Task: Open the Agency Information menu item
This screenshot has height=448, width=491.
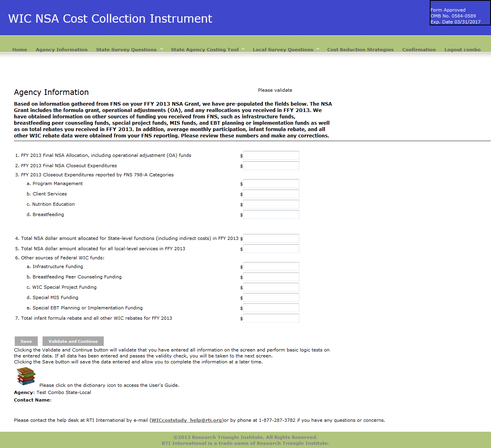Action: pyautogui.click(x=62, y=50)
